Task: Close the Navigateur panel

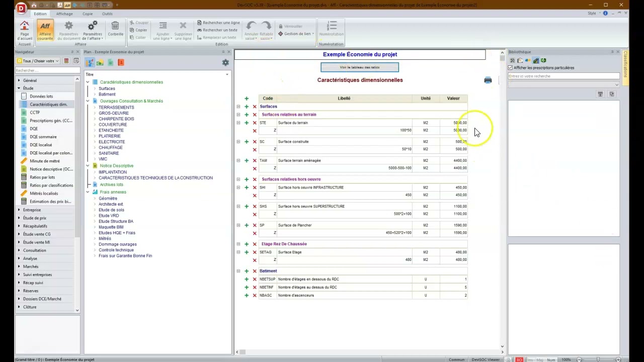Action: [78, 52]
